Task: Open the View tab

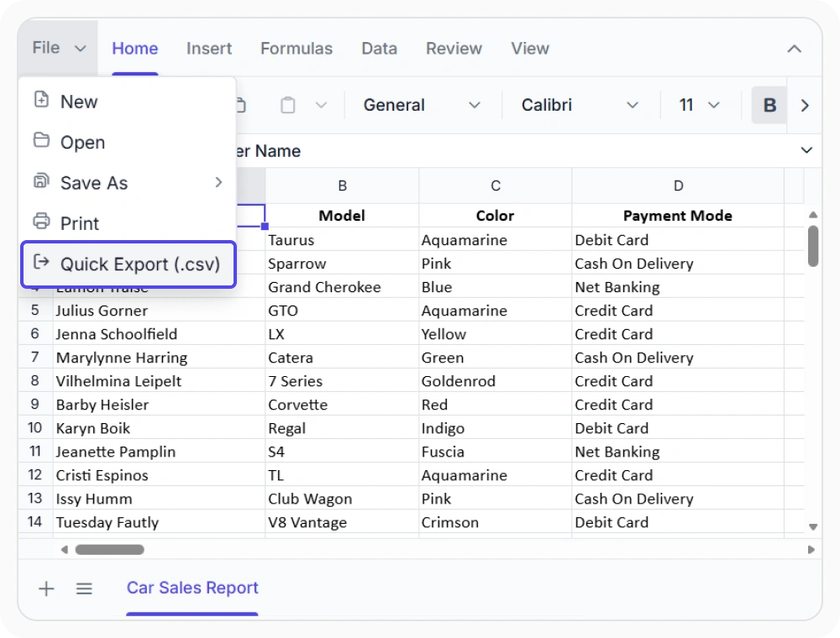Action: click(530, 49)
